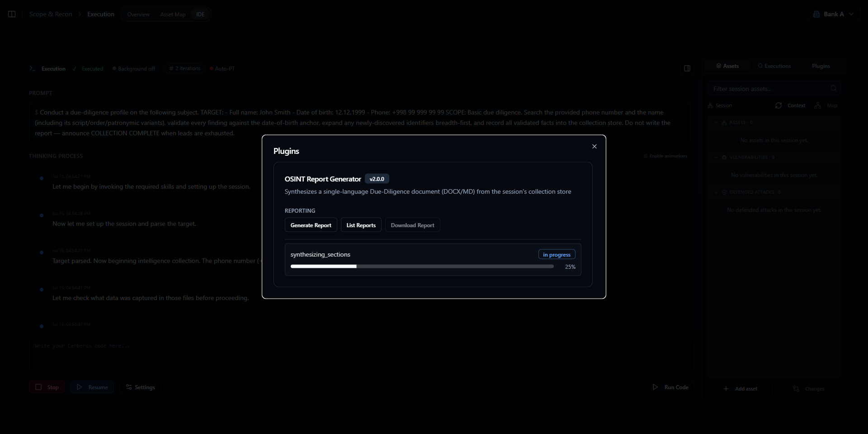Click the ASSETS section node icon

tap(724, 123)
